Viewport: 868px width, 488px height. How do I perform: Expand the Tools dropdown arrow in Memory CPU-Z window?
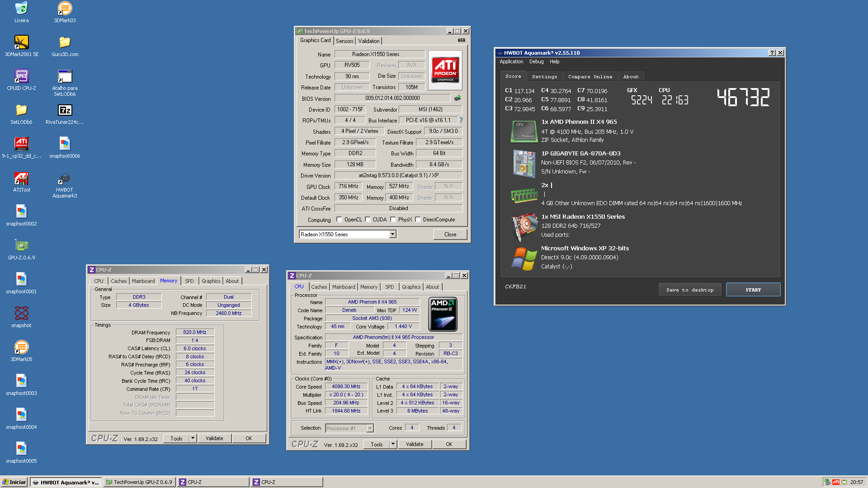193,438
